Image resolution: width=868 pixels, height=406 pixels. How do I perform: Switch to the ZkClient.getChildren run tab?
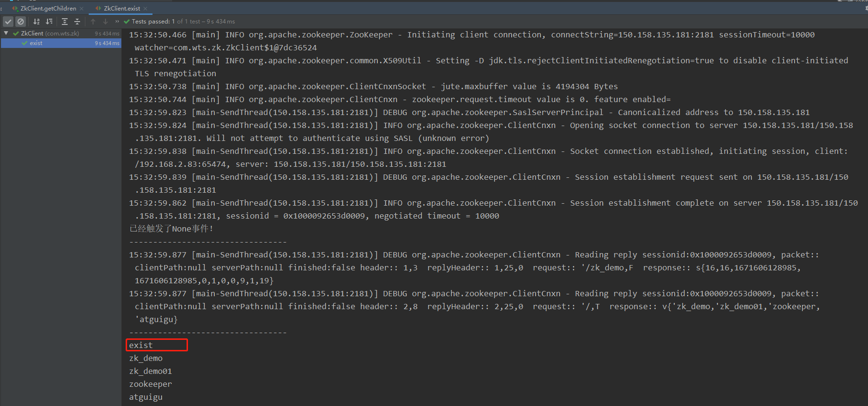point(47,8)
